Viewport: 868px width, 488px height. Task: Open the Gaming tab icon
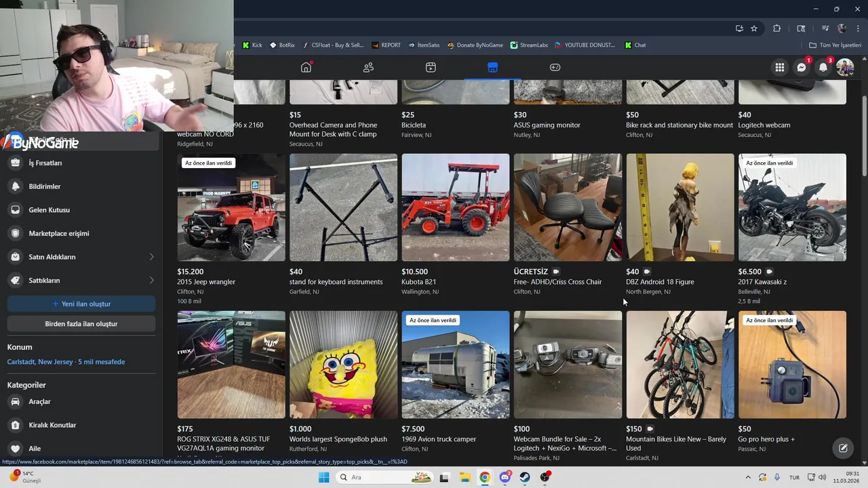pos(555,67)
